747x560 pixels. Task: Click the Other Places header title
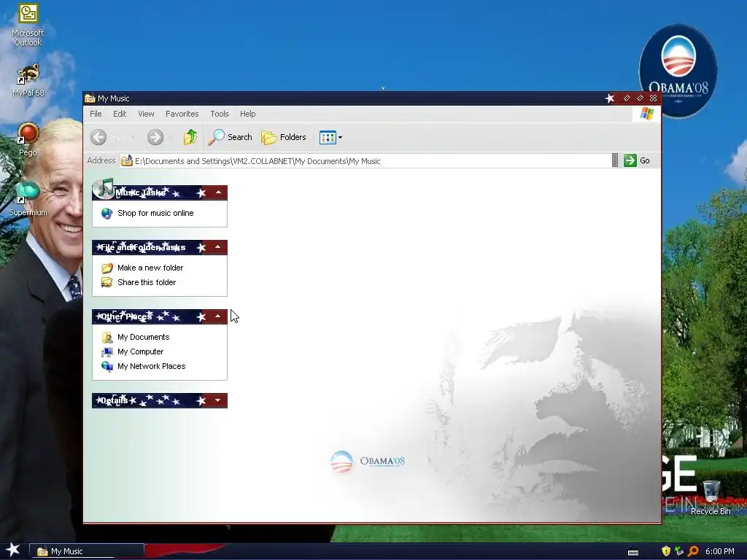[126, 316]
